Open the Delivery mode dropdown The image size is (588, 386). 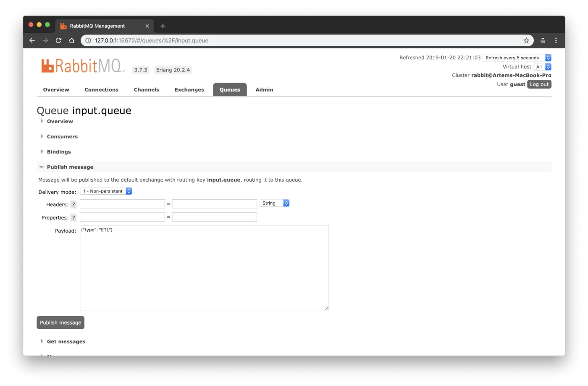[x=106, y=191]
